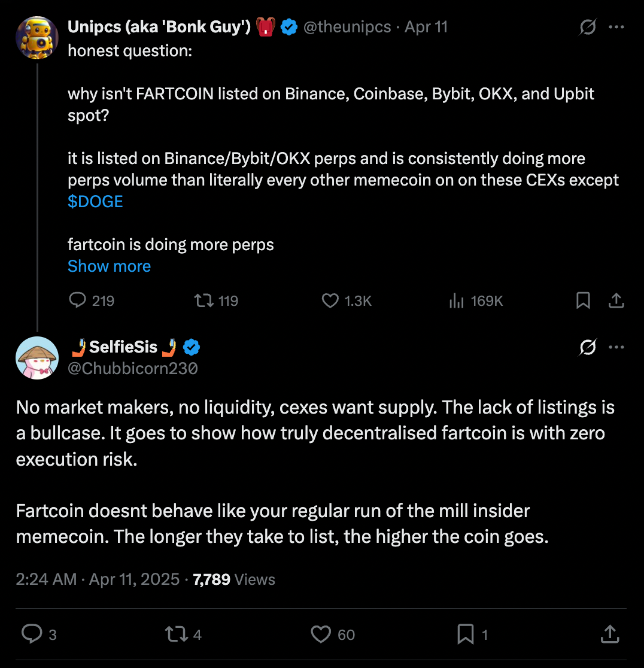Share the SelfieSis reply
644x668 pixels.
pyautogui.click(x=609, y=634)
